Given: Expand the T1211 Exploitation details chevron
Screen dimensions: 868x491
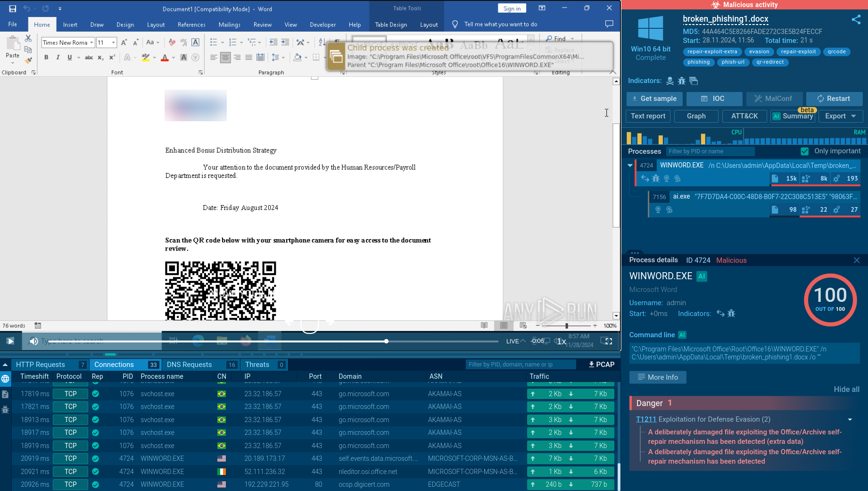Looking at the screenshot, I should [x=850, y=420].
